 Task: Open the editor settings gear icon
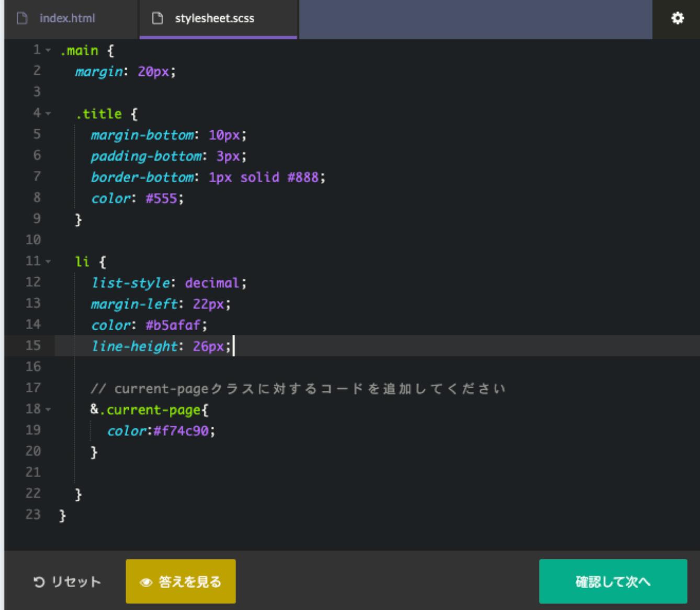pyautogui.click(x=678, y=18)
